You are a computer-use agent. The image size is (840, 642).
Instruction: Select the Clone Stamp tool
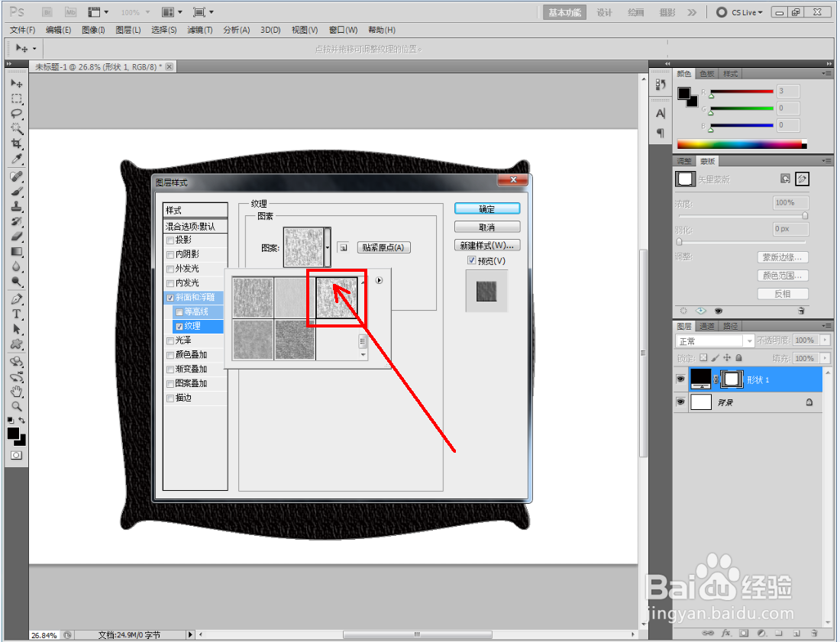(17, 207)
